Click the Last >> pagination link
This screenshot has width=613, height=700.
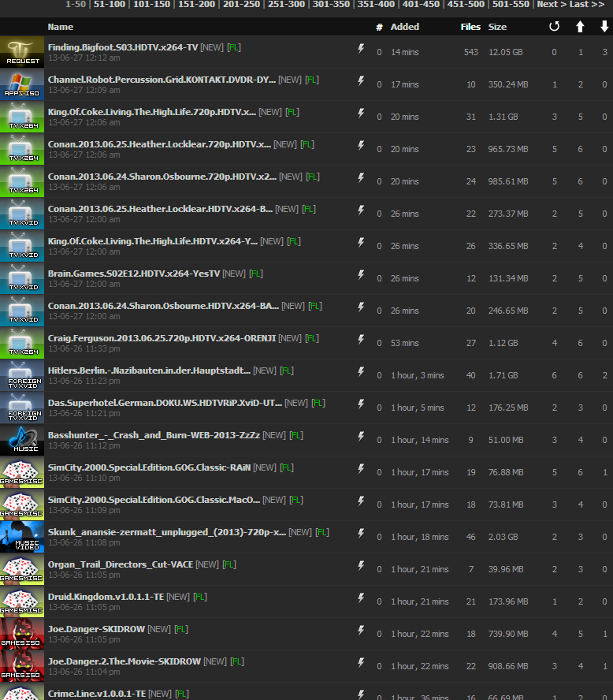pos(587,4)
